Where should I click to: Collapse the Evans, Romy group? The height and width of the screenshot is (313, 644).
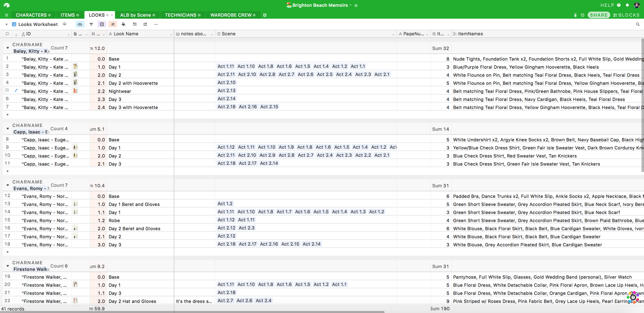coord(7,185)
